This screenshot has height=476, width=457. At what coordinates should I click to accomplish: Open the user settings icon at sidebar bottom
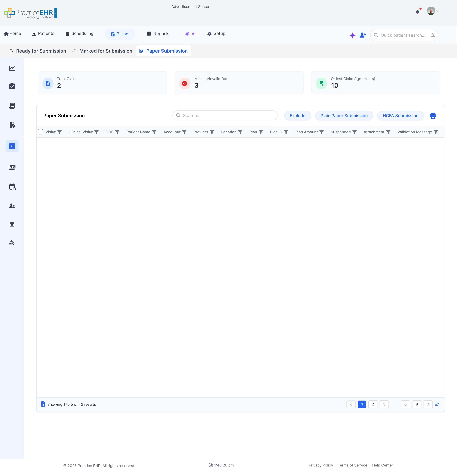(x=12, y=243)
